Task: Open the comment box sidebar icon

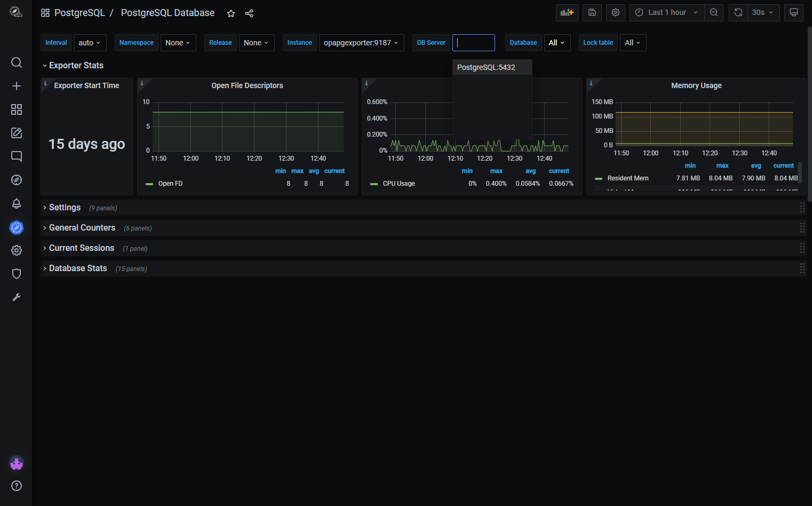Action: pos(17,156)
